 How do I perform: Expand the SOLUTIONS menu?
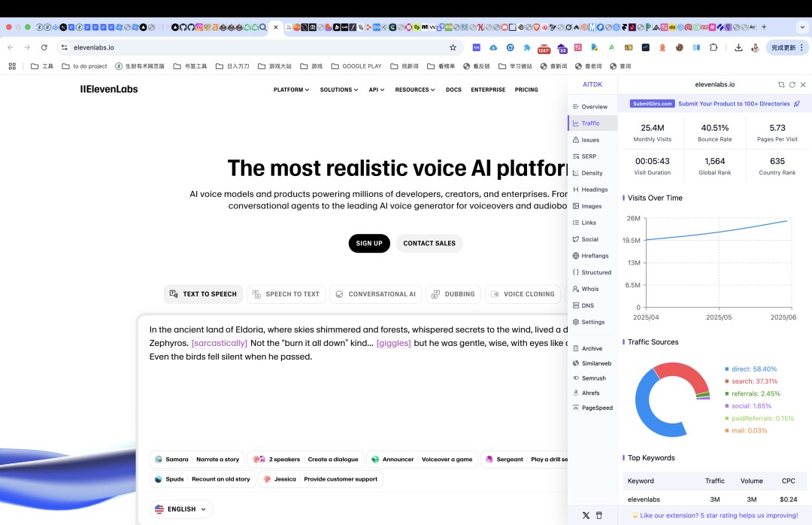338,90
